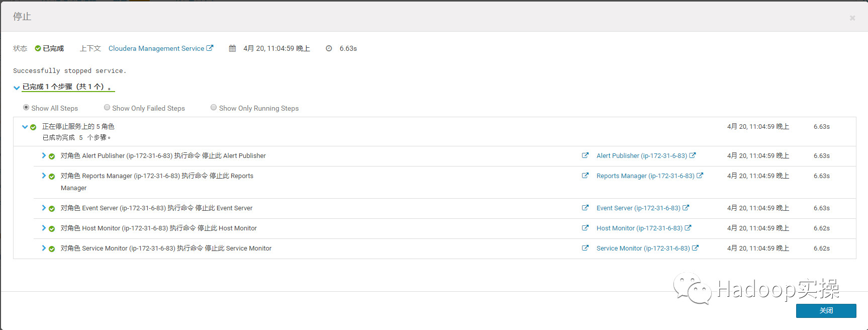Collapse the completed steps summary section
This screenshot has width=868, height=330.
[x=17, y=88]
